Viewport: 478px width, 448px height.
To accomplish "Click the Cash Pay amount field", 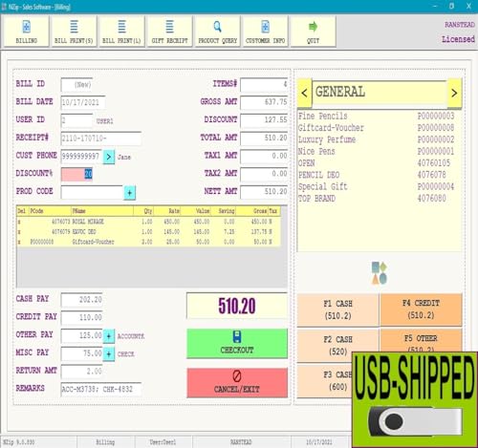I will pyautogui.click(x=82, y=300).
